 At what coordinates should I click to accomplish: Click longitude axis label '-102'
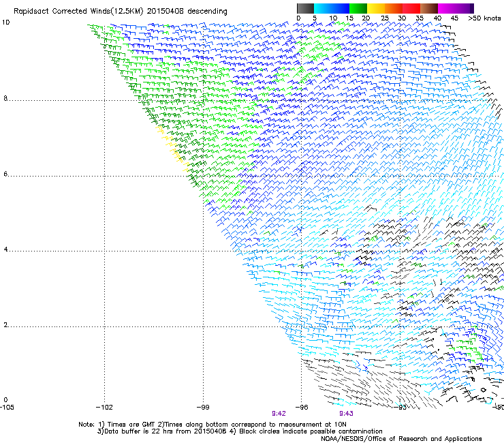104,408
